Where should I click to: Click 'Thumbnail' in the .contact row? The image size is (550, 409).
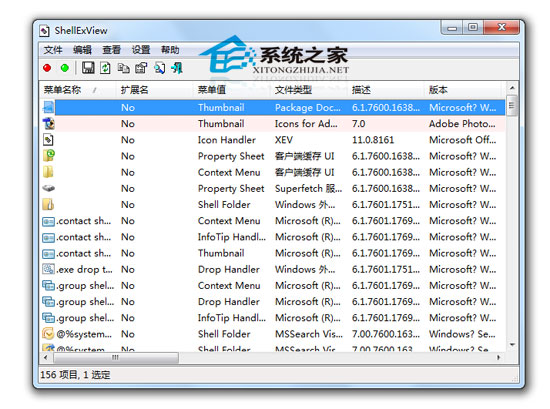point(221,253)
